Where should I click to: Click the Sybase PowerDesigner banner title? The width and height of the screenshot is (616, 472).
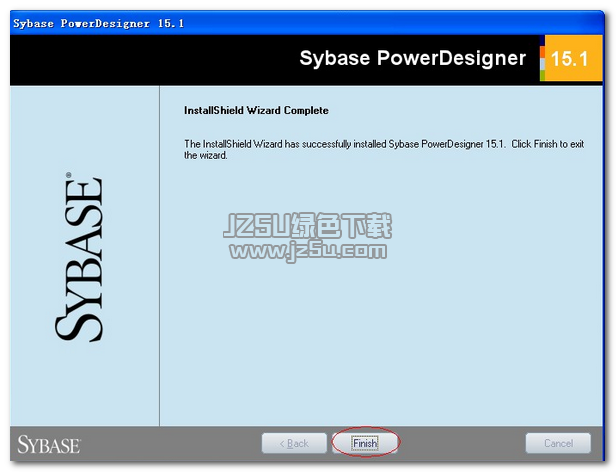(x=412, y=59)
